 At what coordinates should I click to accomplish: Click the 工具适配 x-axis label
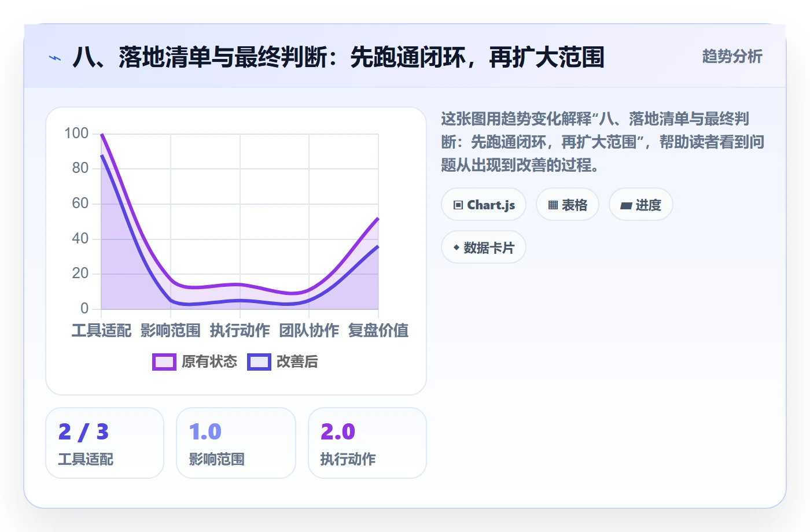(102, 331)
